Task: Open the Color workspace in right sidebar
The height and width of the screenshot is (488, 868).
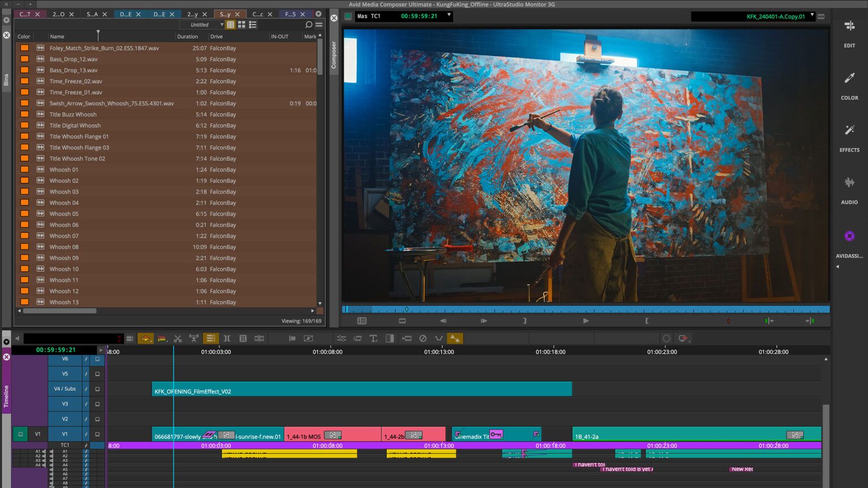Action: (x=849, y=85)
